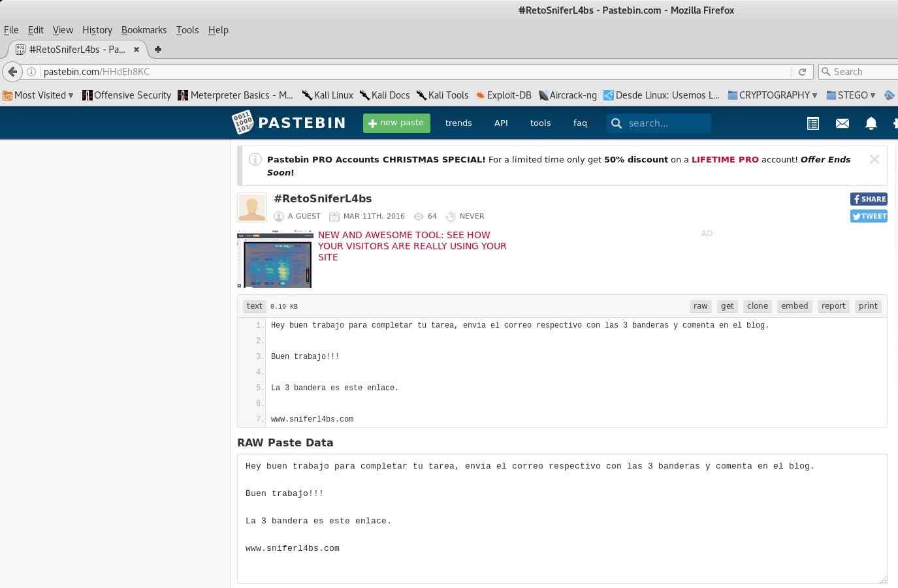Expand the CRYPTOGRAPHY bookmarks folder
898x588 pixels.
773,95
